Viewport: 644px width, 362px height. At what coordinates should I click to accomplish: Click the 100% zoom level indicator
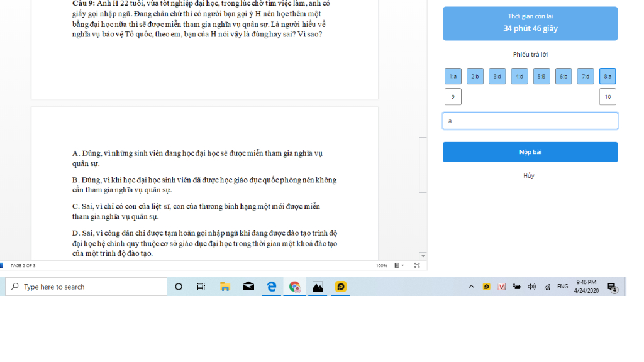[381, 266]
